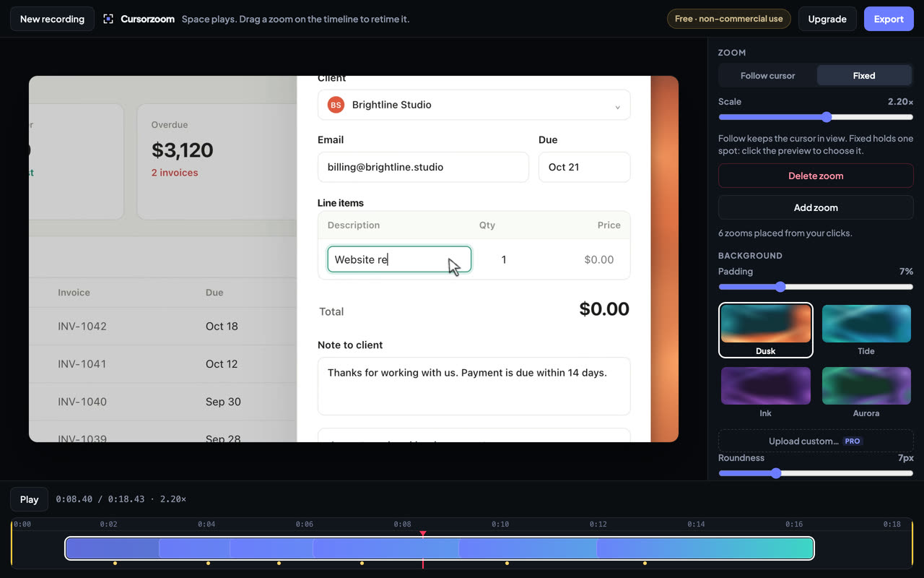Click the BS avatar beside Brightline Studio
Viewport: 924px width, 578px height.
(x=336, y=105)
